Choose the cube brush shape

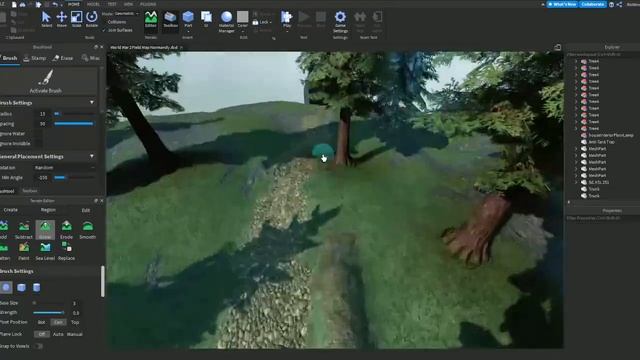(21, 287)
